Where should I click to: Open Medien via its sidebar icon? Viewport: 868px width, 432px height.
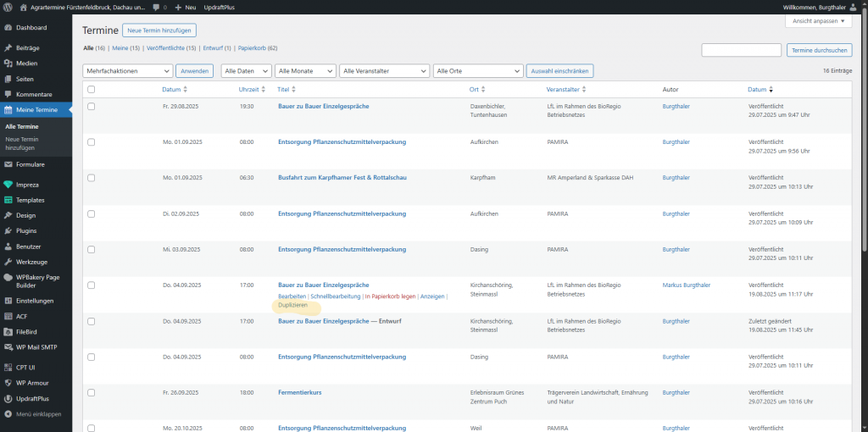click(x=8, y=64)
